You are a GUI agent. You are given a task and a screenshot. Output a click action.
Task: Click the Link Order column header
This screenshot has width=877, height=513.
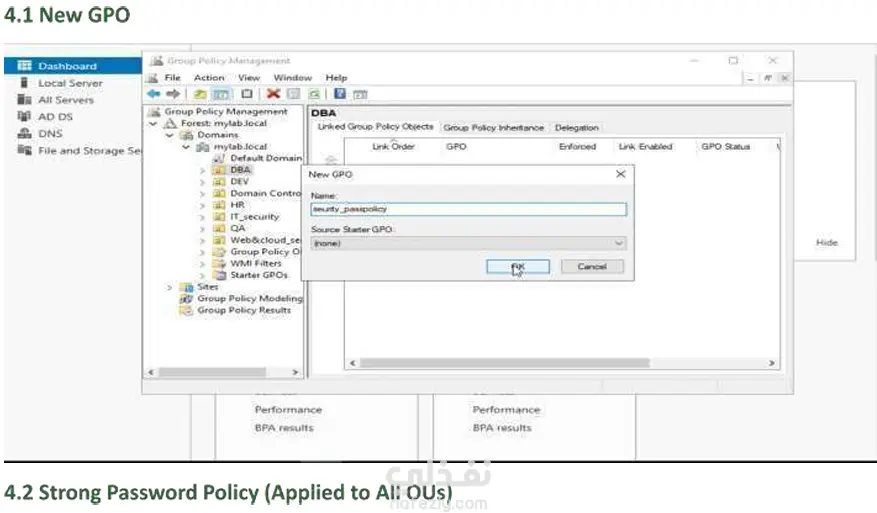coord(393,147)
